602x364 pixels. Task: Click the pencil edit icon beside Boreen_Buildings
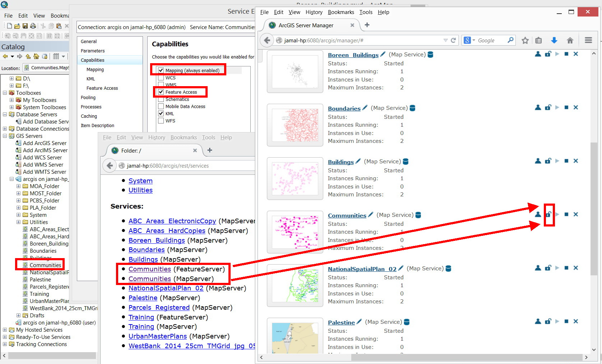(x=383, y=54)
